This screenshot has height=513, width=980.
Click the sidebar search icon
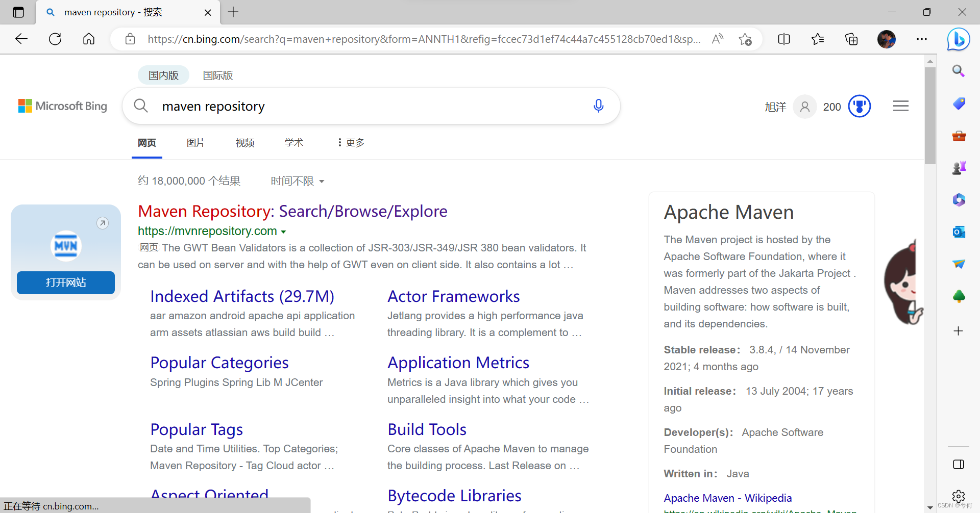[959, 71]
